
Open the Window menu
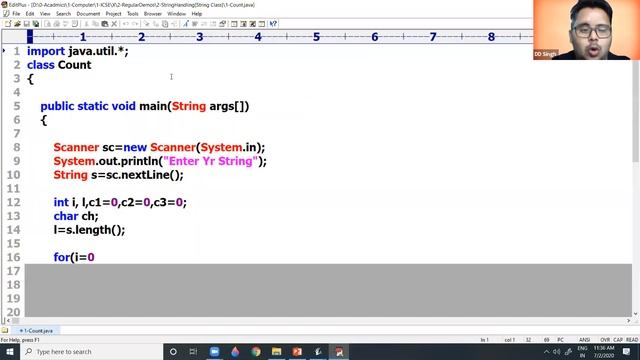click(176, 13)
